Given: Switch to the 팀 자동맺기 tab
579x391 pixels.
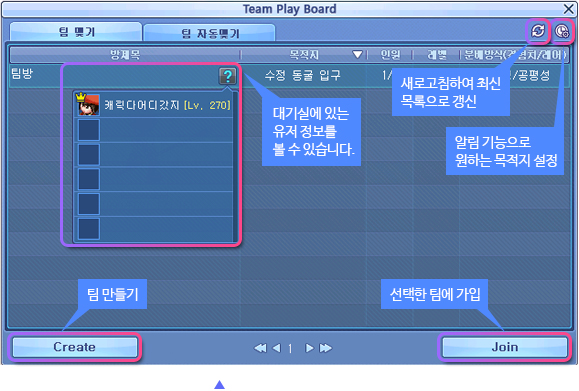Looking at the screenshot, I should (209, 33).
